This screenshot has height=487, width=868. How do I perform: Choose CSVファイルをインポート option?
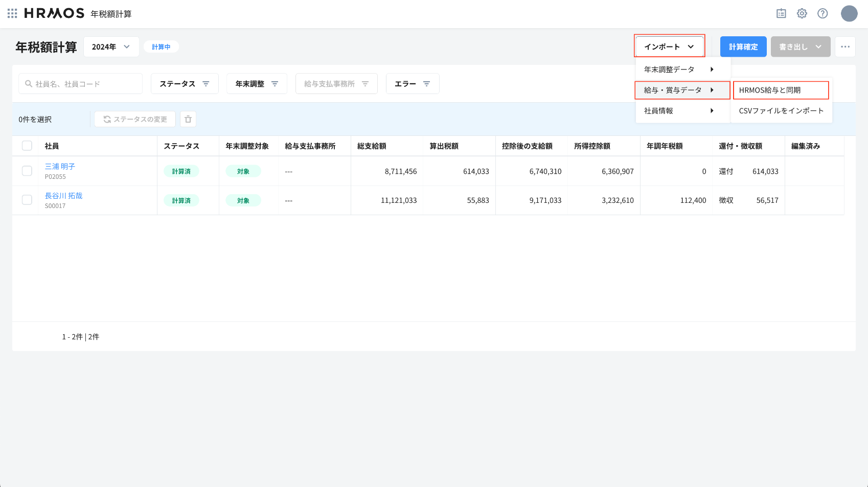[x=781, y=111]
